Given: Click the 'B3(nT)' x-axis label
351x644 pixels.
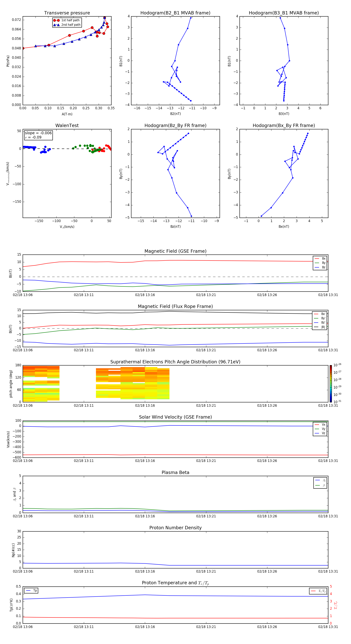Looking at the screenshot, I should [x=284, y=114].
